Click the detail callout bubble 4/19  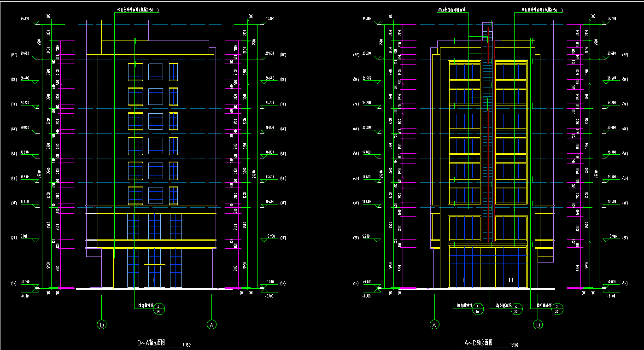(x=158, y=308)
